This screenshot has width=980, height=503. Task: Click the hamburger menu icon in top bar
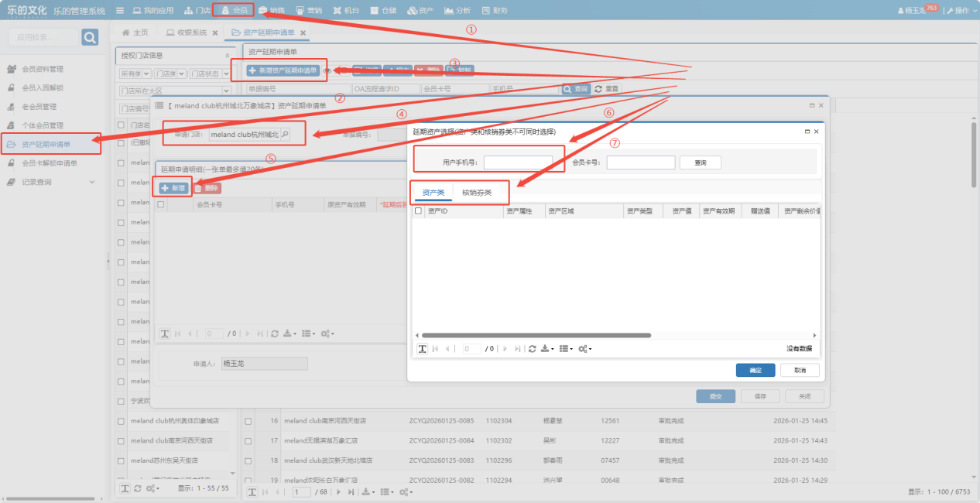(x=120, y=11)
